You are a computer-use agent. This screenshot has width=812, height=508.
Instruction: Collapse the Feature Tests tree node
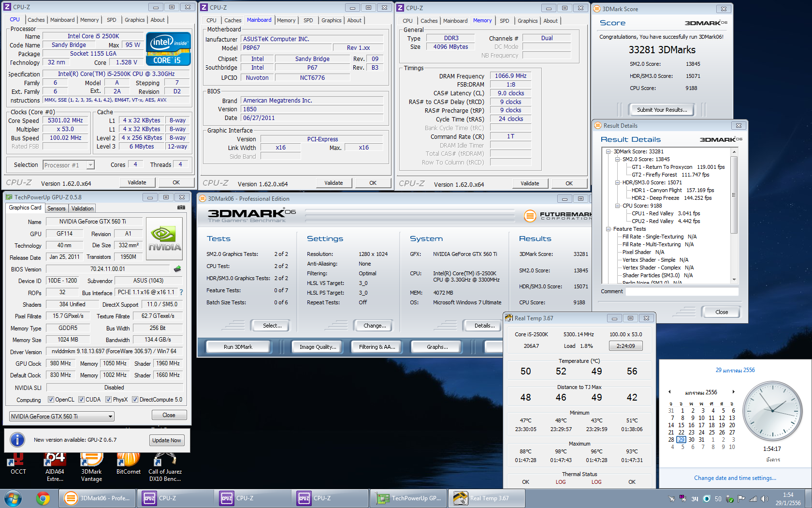[x=609, y=229]
